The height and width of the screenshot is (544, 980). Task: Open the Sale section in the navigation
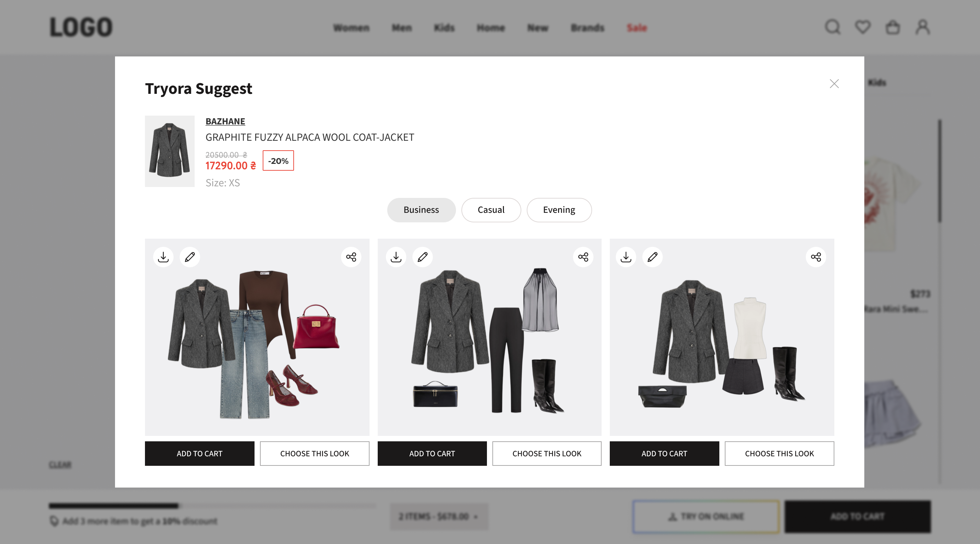[x=636, y=28]
